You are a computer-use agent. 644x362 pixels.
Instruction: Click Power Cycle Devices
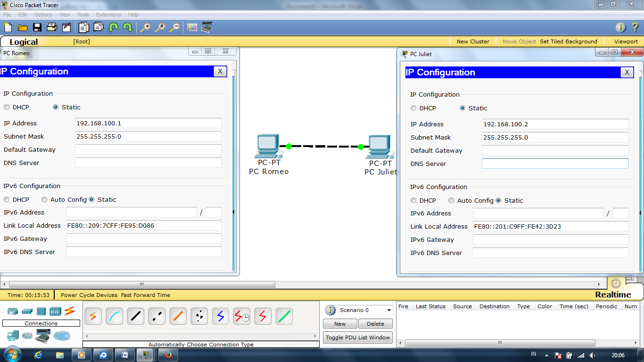[x=89, y=295]
